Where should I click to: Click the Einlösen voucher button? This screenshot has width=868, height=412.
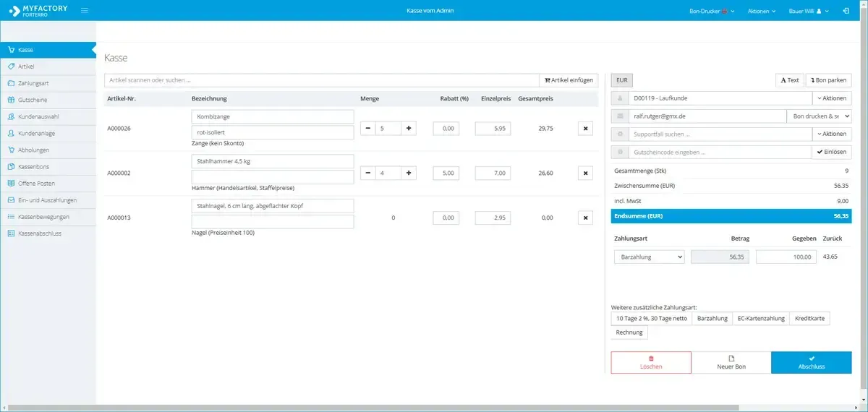[x=832, y=152]
